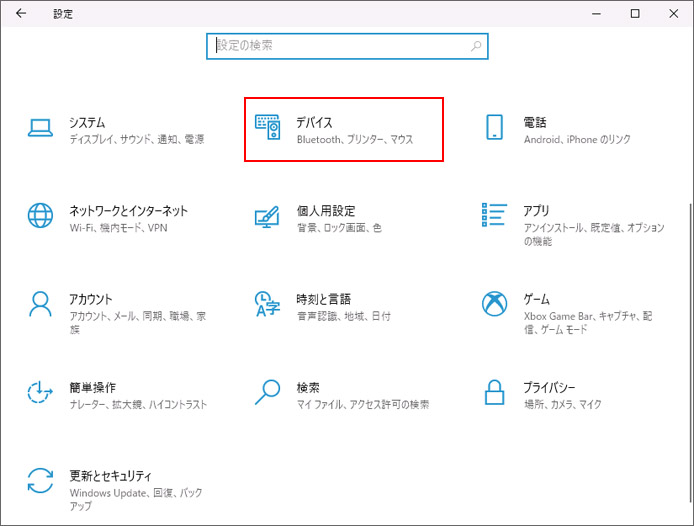Image resolution: width=694 pixels, height=526 pixels.
Task: Open アプリ settings title
Action: click(536, 211)
